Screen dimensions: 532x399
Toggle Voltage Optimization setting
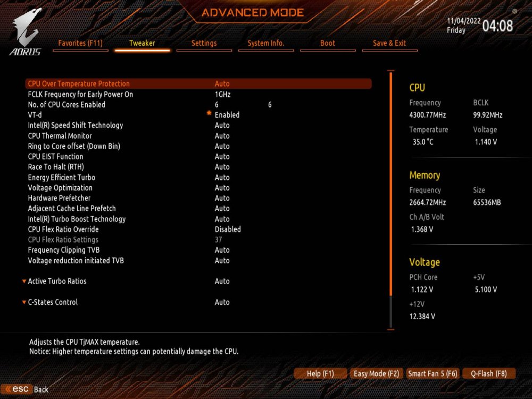click(x=222, y=188)
